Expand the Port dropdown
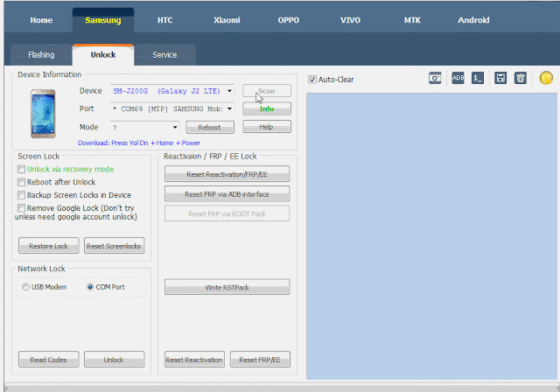The width and height of the screenshot is (560, 392). (229, 108)
